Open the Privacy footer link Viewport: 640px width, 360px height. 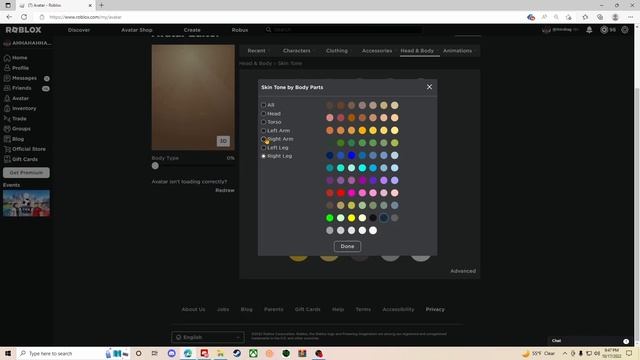click(435, 309)
